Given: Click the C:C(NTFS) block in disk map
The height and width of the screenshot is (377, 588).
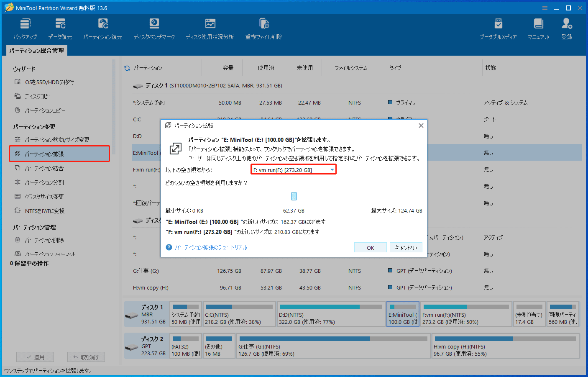Looking at the screenshot, I should 239,314.
